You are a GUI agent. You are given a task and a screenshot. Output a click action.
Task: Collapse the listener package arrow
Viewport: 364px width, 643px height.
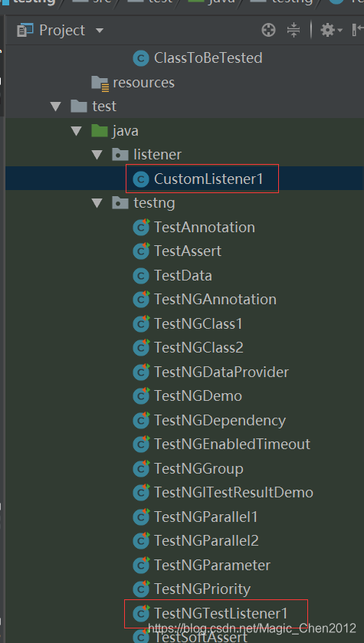97,155
